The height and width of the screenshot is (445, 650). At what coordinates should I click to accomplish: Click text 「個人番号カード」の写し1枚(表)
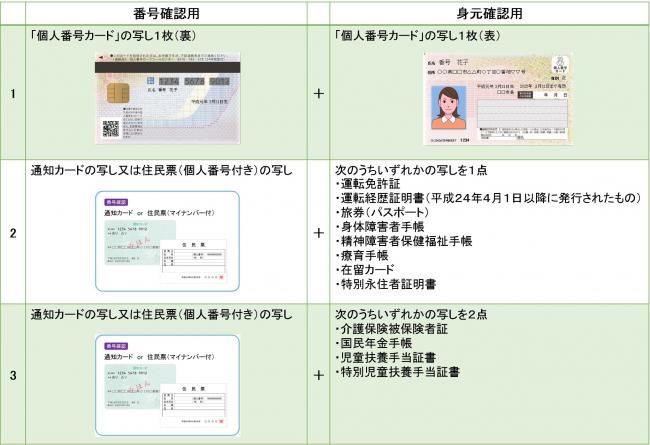click(x=417, y=36)
